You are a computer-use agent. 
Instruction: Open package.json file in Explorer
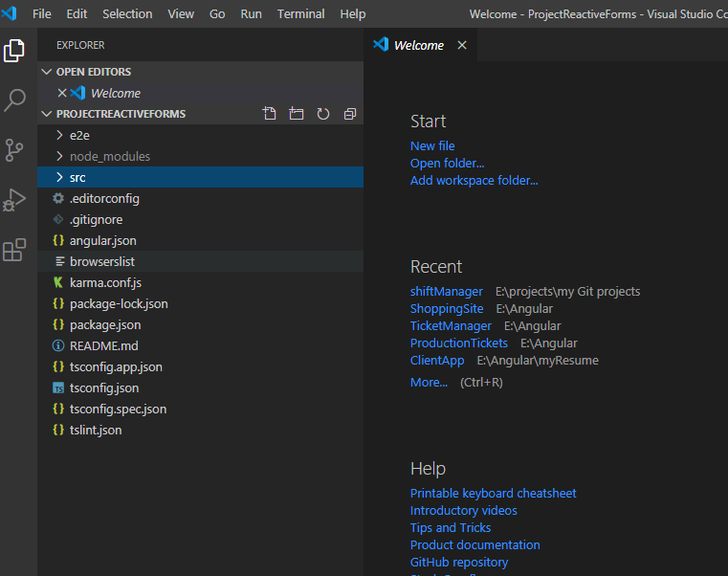point(105,324)
